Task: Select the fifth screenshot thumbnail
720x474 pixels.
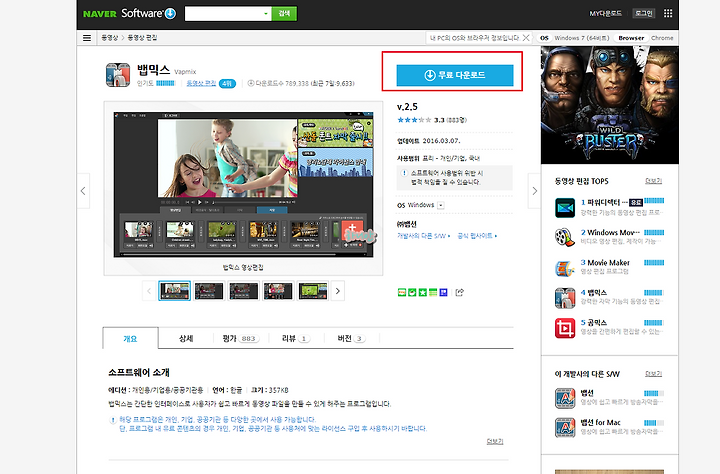Action: coord(313,291)
